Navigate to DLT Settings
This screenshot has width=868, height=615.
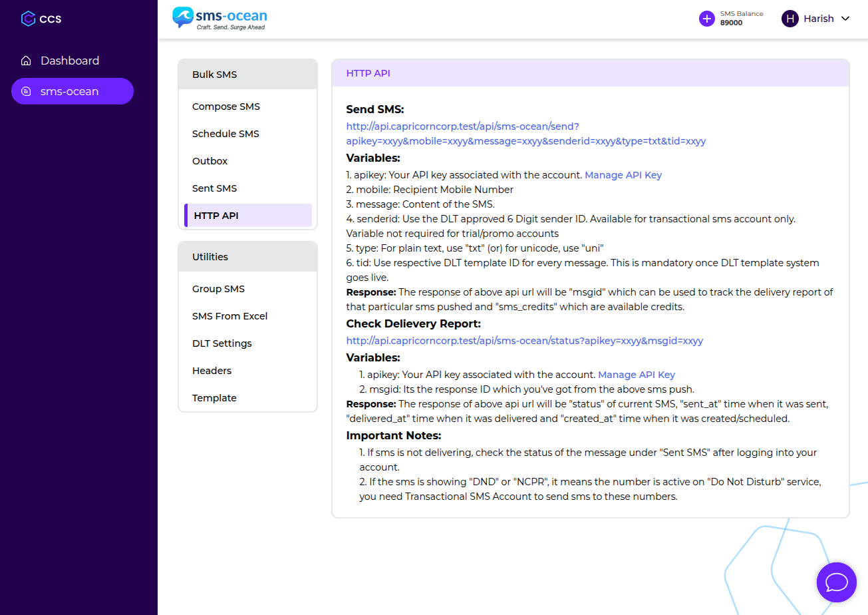click(221, 343)
